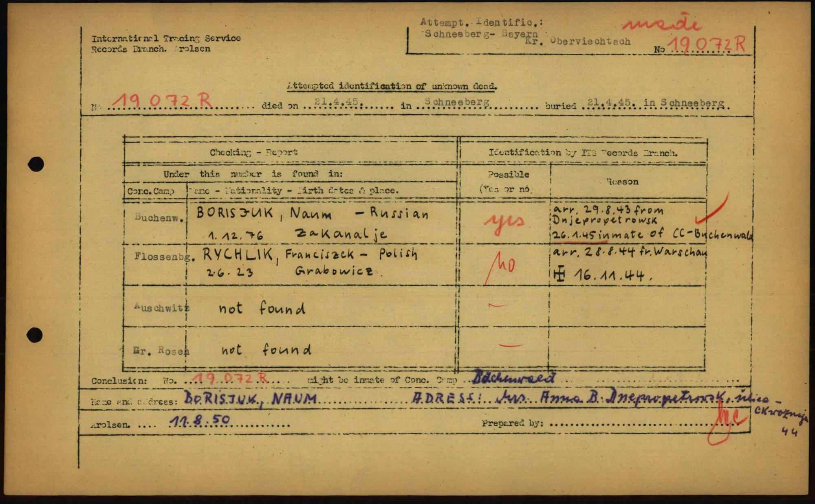This screenshot has height=504, width=815.
Task: Click the Arolsen date 11.8.50
Action: click(x=200, y=420)
